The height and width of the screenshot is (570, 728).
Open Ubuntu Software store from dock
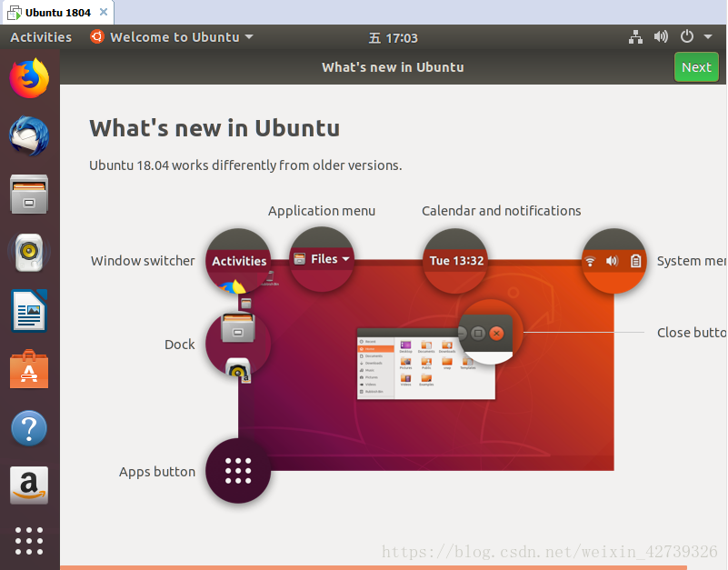(29, 369)
